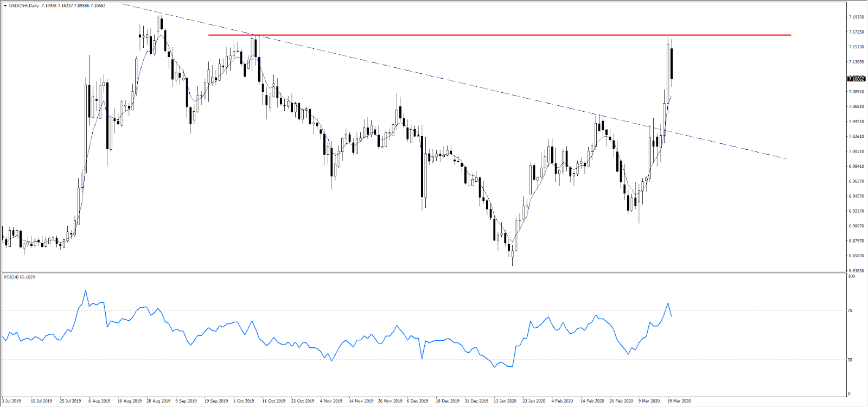Click the RSI 30 level label
This screenshot has width=868, height=407.
click(850, 360)
